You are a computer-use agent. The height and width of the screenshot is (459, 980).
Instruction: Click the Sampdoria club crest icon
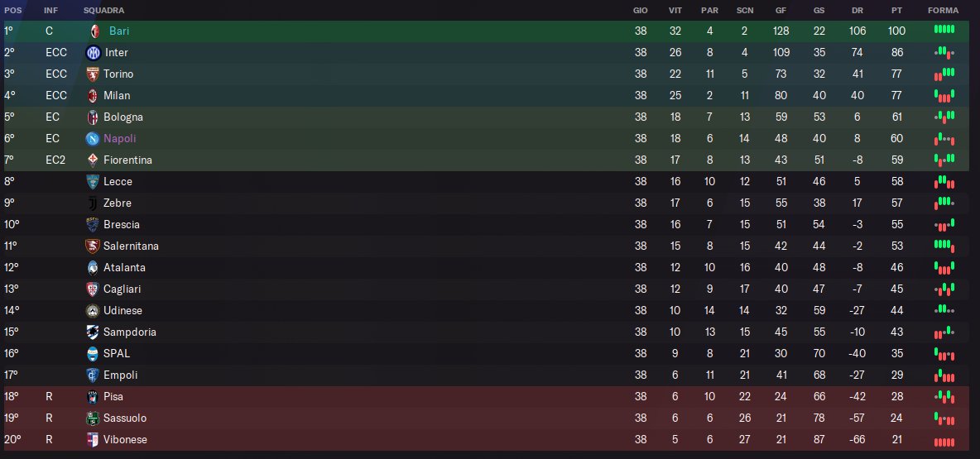point(93,332)
